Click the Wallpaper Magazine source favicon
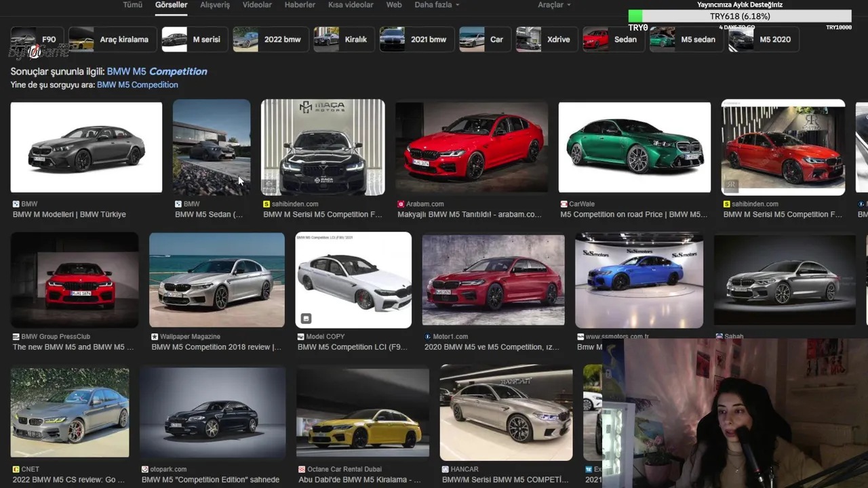The height and width of the screenshot is (488, 868). click(154, 337)
